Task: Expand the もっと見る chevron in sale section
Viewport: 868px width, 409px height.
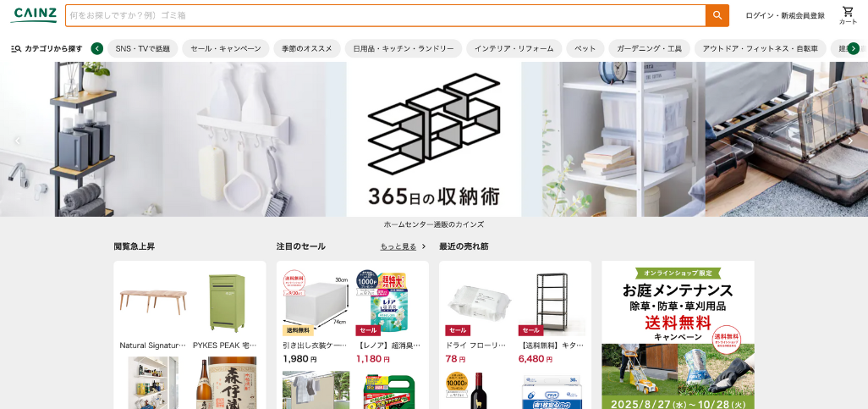Action: [424, 246]
